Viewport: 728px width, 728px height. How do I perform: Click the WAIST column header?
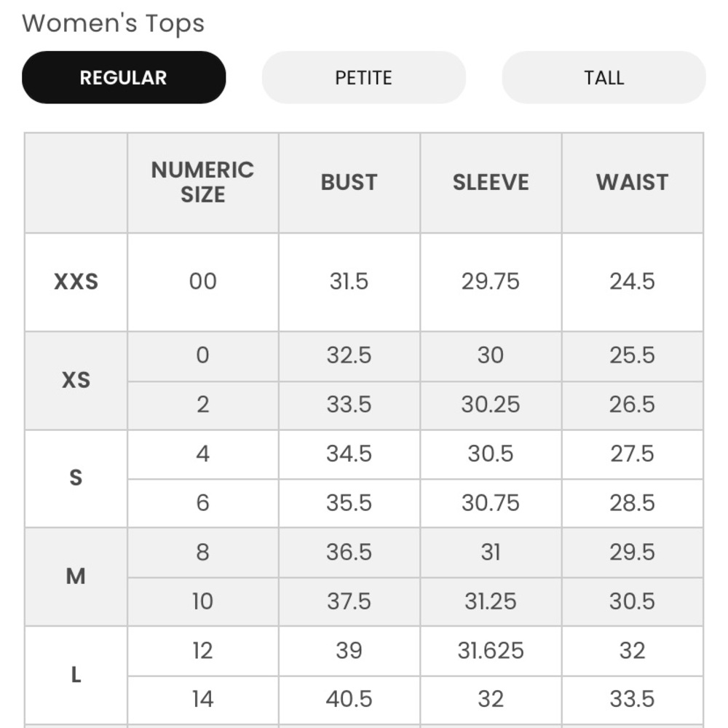(633, 183)
